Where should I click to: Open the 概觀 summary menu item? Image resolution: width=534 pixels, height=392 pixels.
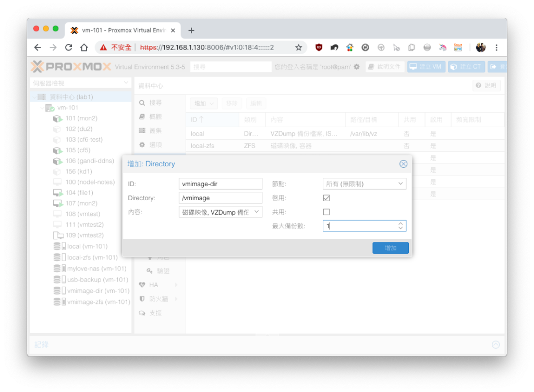pyautogui.click(x=155, y=117)
